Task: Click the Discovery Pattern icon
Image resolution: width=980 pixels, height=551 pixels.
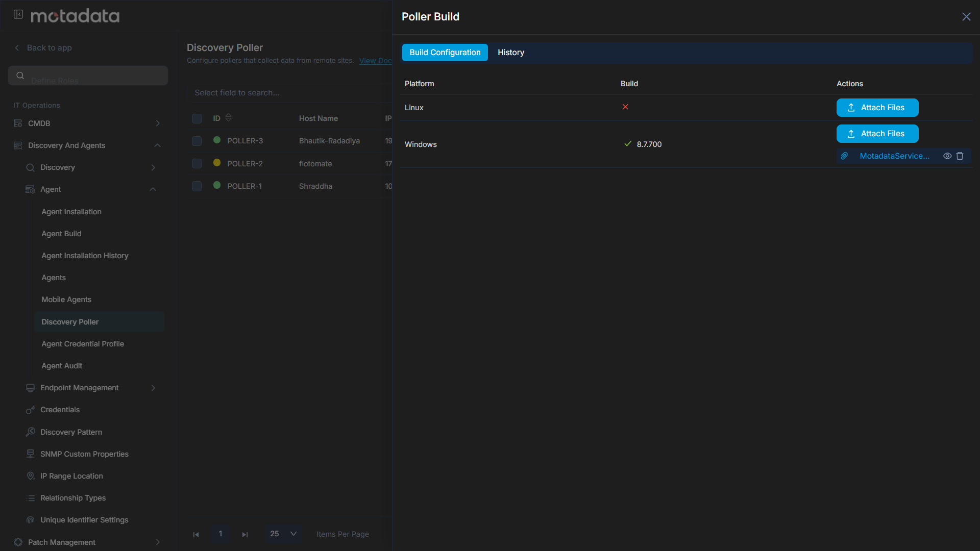Action: (30, 432)
